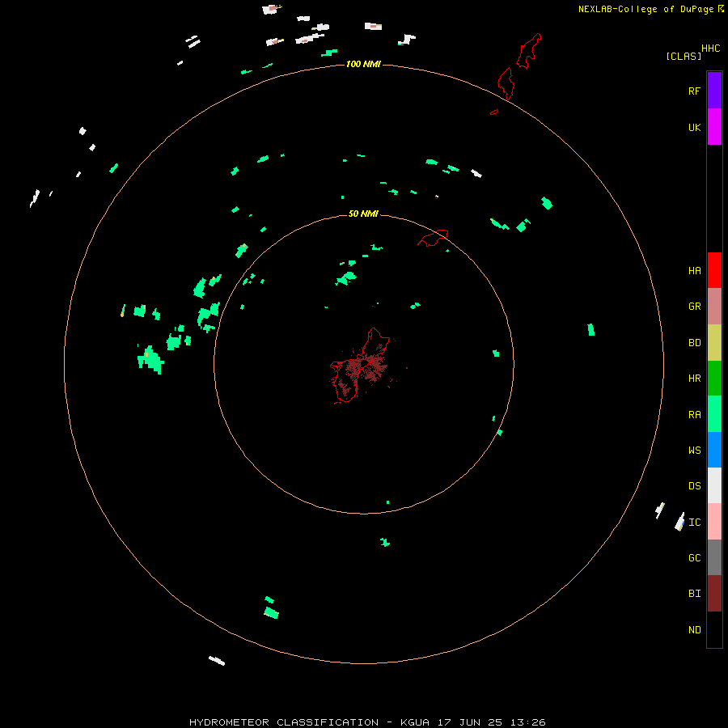The width and height of the screenshot is (728, 728).
Task: Click the '50 NMI' range ring label
Action: pos(363,214)
